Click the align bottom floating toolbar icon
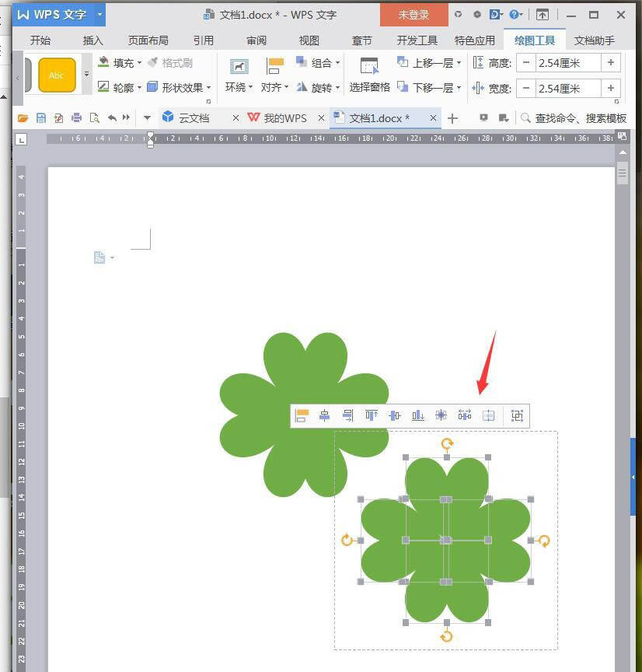642x672 pixels. click(x=418, y=415)
